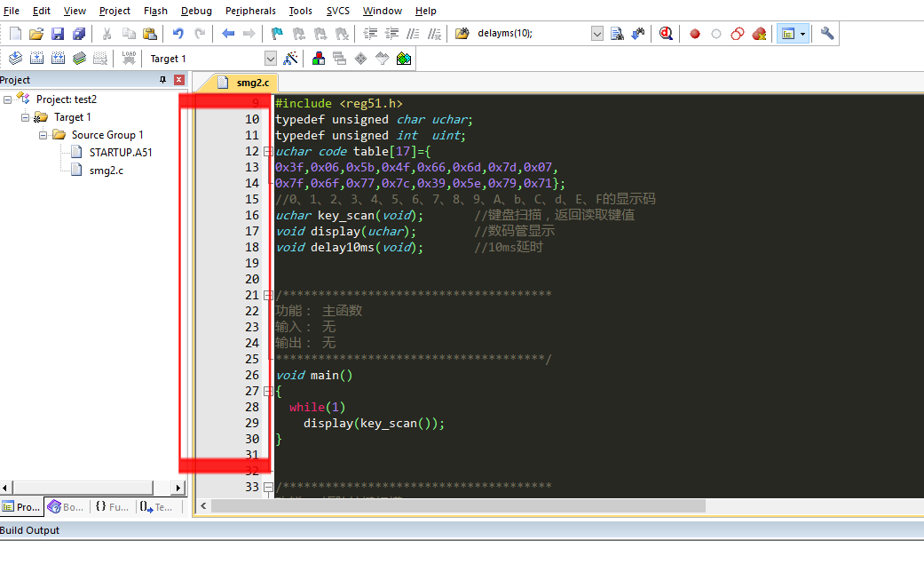Collapse the Project: test2 tree node
Viewport: 924px width, 580px height.
(7, 99)
